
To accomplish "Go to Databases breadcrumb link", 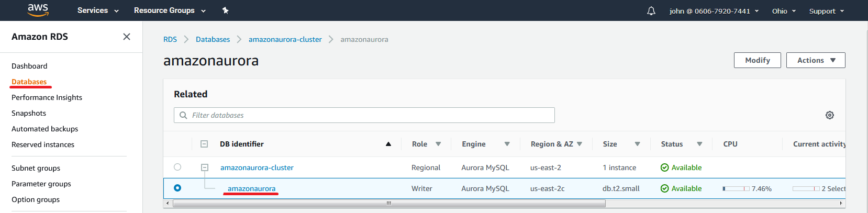I will click(213, 39).
